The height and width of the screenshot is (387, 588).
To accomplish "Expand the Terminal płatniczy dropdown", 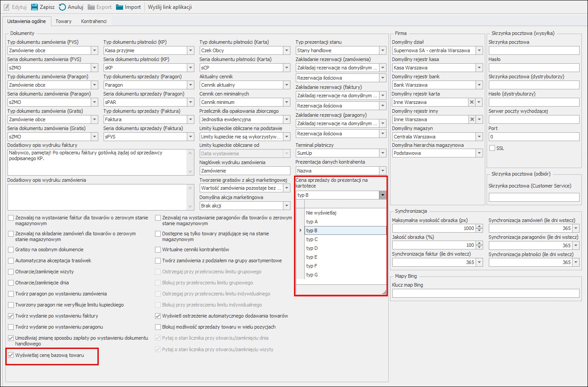I will click(383, 153).
